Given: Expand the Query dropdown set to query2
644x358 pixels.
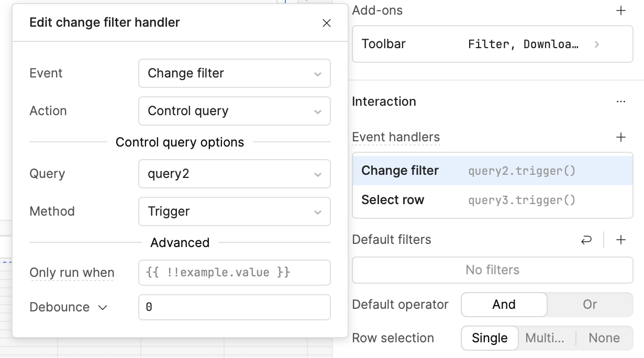Looking at the screenshot, I should coord(234,174).
